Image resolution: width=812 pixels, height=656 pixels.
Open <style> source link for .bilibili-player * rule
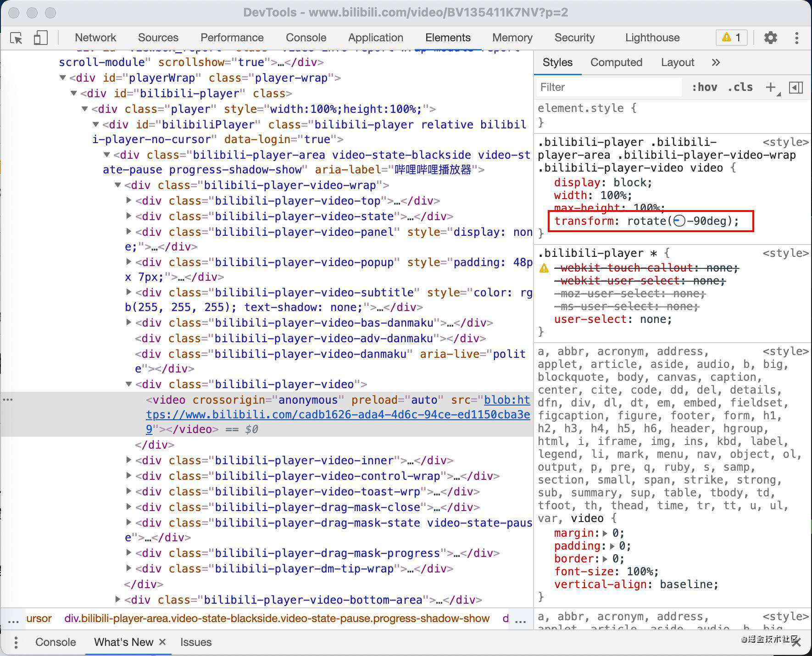click(786, 253)
